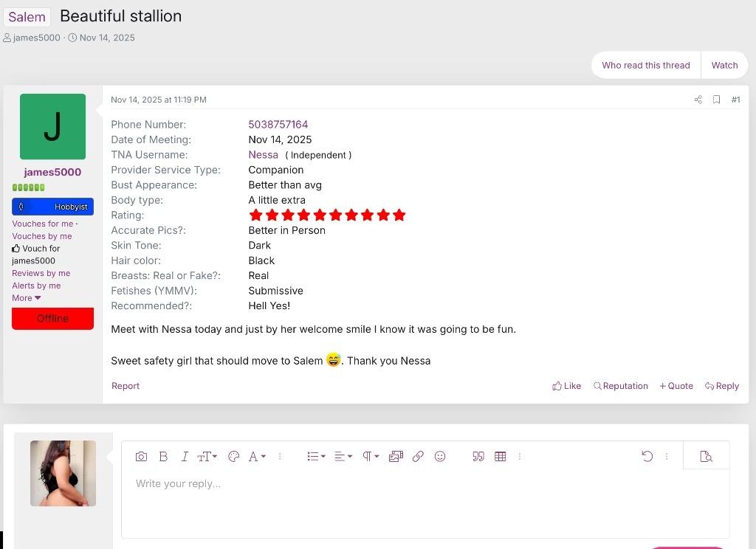756x549 pixels.
Task: Toggle italic text formatting
Action: pos(185,457)
